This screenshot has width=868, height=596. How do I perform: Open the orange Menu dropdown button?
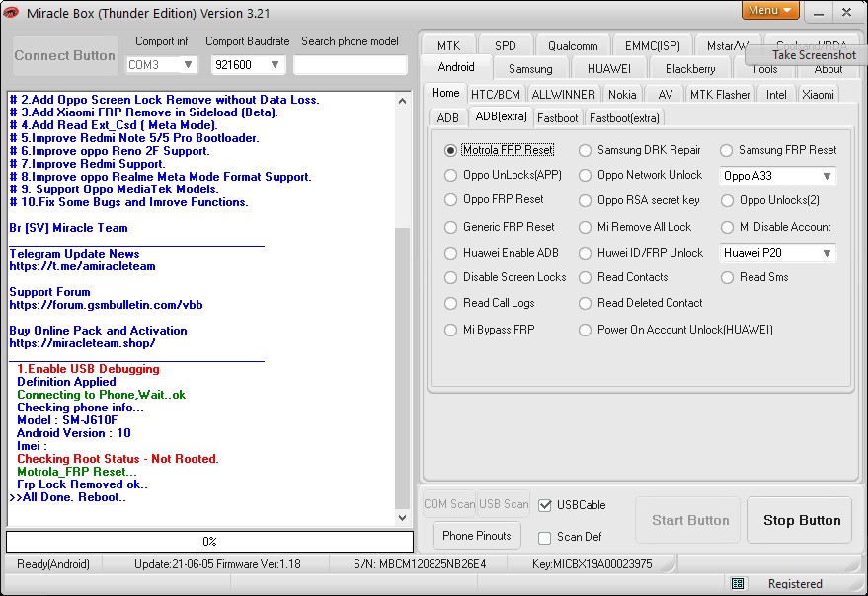pyautogui.click(x=769, y=10)
